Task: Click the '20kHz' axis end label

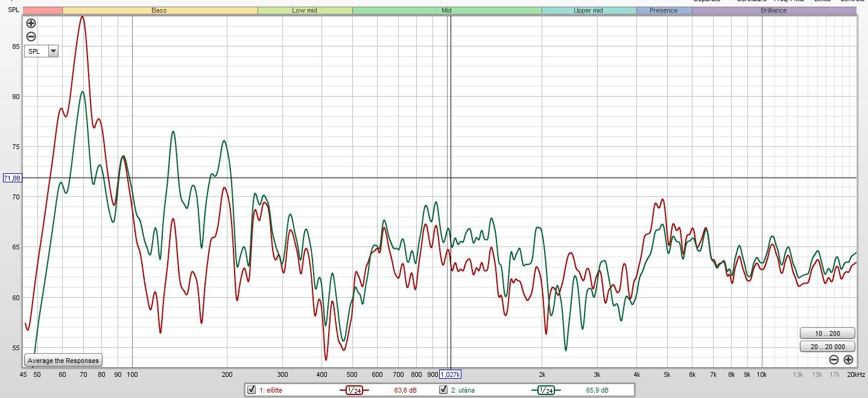Action: (x=857, y=375)
